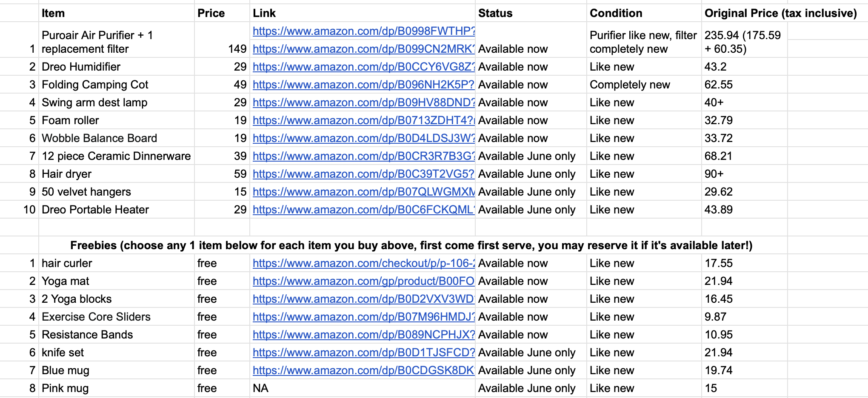
Task: Select the Pink mug NA link cell
Action: click(362, 388)
